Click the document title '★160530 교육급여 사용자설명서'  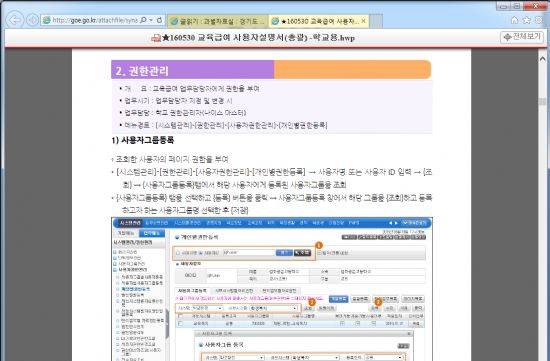point(258,38)
